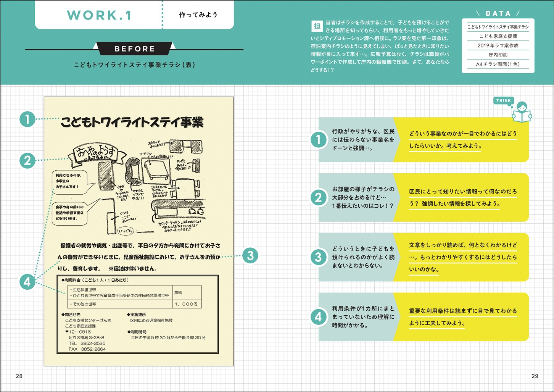Select circle 1 beside the flyer title

coord(27,119)
